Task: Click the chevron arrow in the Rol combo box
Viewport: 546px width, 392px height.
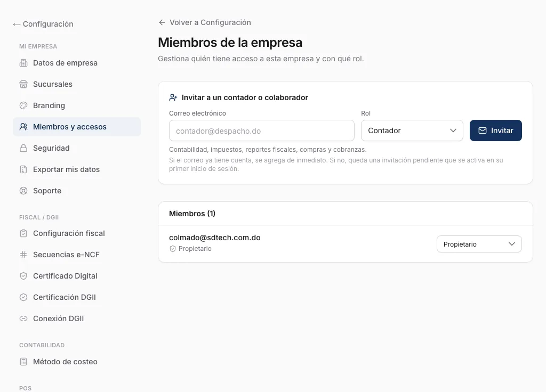Action: [x=453, y=130]
